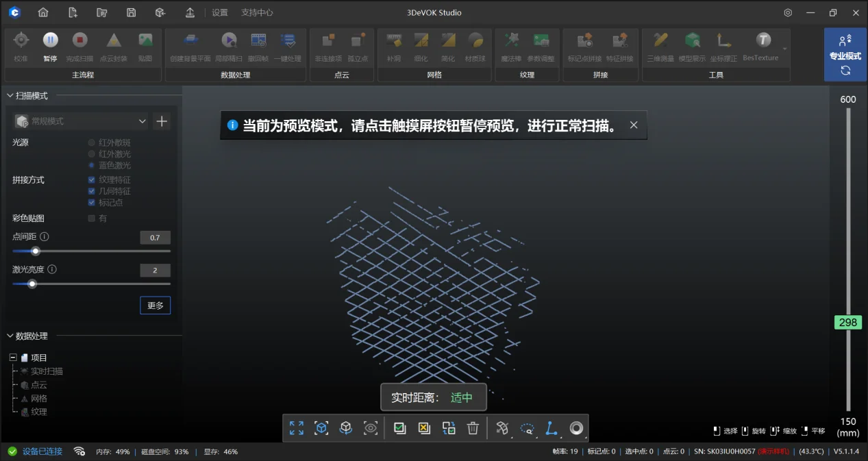Screen dimensions: 868x461
Task: Collapse the 项目 tree node
Action: click(13, 358)
